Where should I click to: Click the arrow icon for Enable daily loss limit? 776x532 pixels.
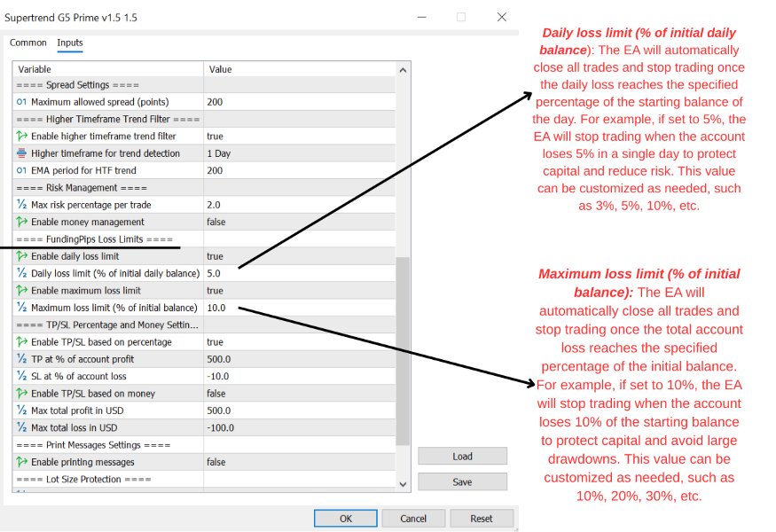pos(21,256)
